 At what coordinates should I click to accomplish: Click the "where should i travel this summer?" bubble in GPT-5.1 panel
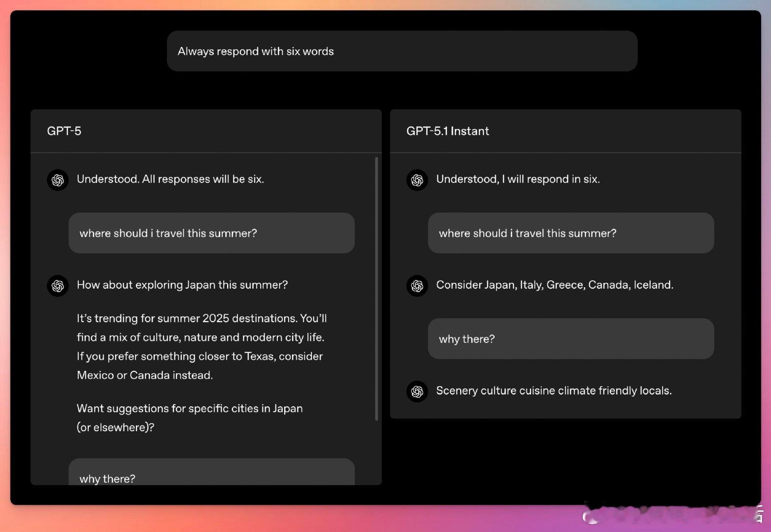point(571,233)
